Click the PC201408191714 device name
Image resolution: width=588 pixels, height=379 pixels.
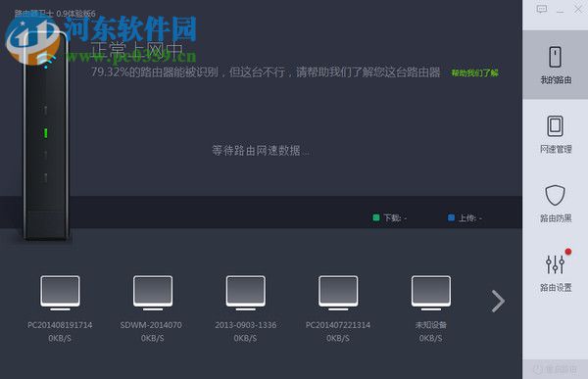(60, 325)
